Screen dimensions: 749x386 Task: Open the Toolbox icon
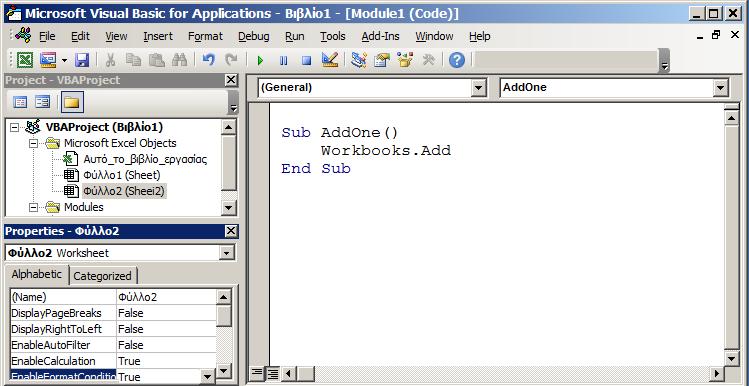(428, 60)
